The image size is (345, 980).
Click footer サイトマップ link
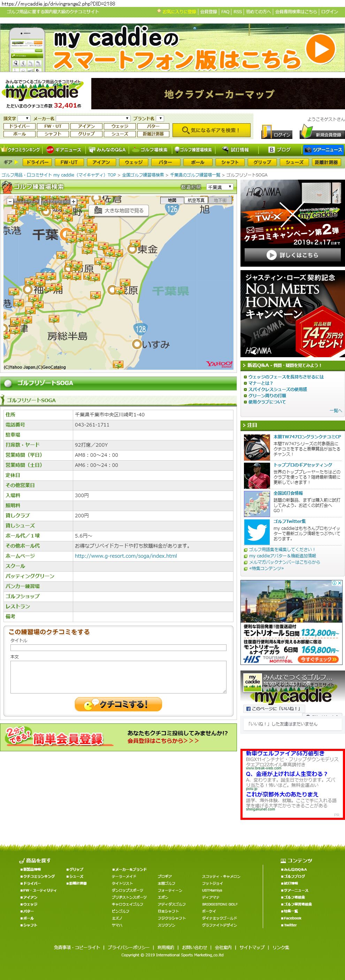tap(252, 947)
